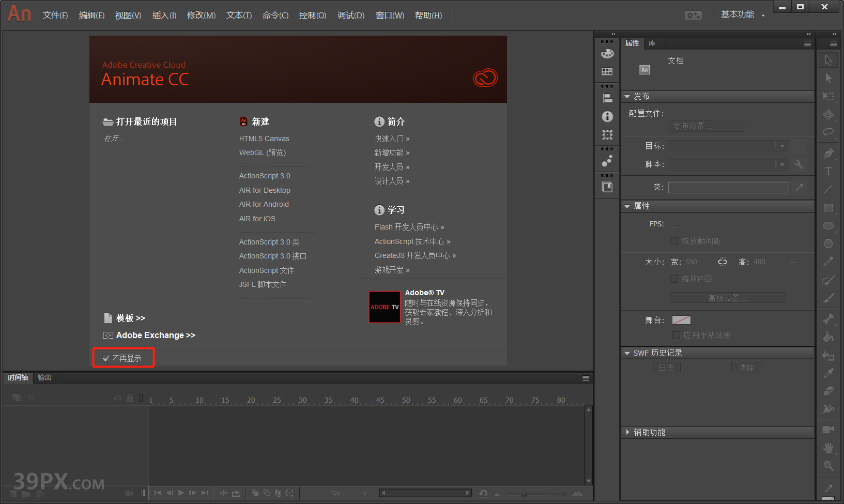Switch to the 库 tab
Screen dimensions: 844x504
(652, 43)
